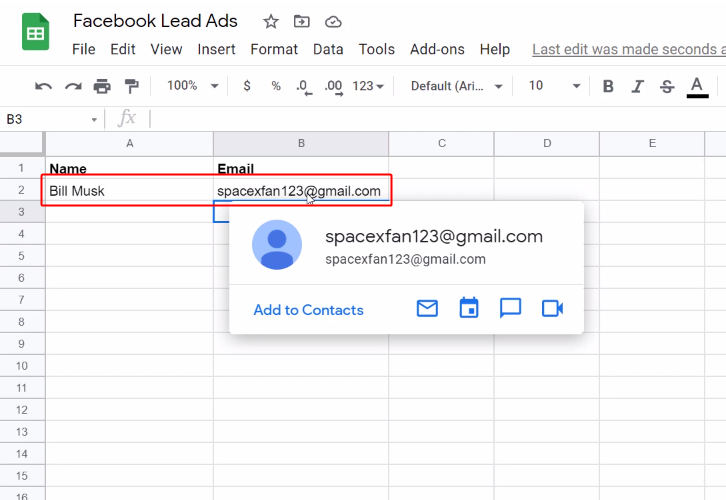Increase decimal places

(x=334, y=87)
